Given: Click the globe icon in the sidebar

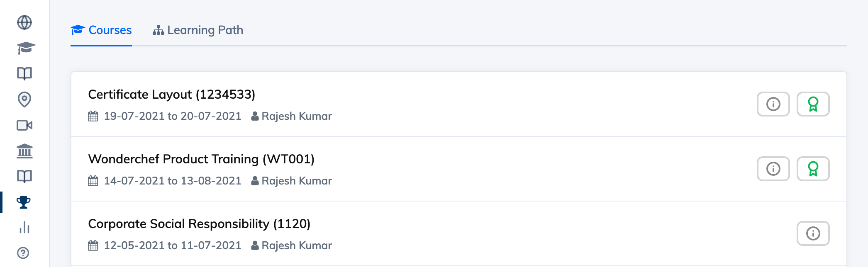Looking at the screenshot, I should (x=24, y=22).
